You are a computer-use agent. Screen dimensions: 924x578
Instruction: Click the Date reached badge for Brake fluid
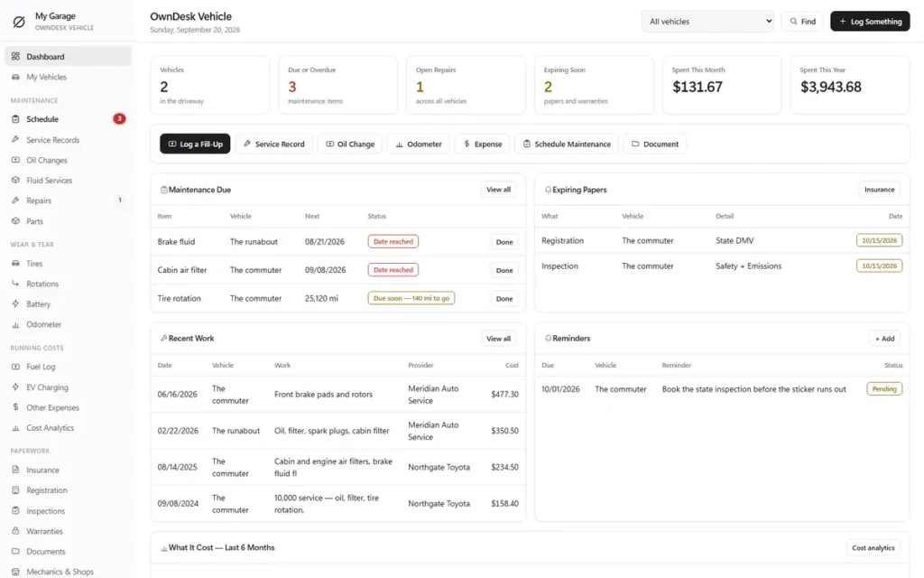[393, 241]
